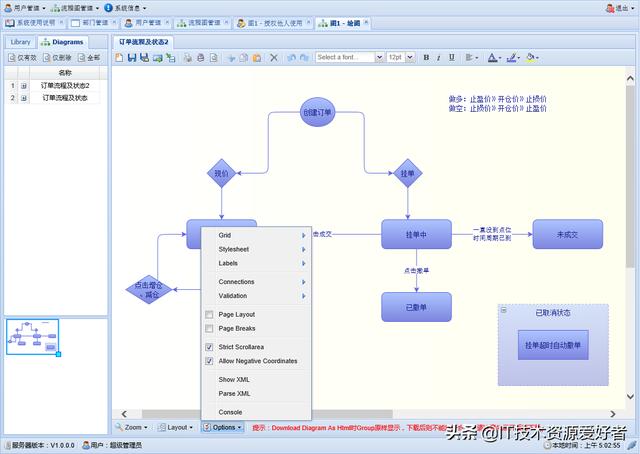This screenshot has width=640, height=454.
Task: Click the 仅删除 filter icon
Action: point(47,58)
